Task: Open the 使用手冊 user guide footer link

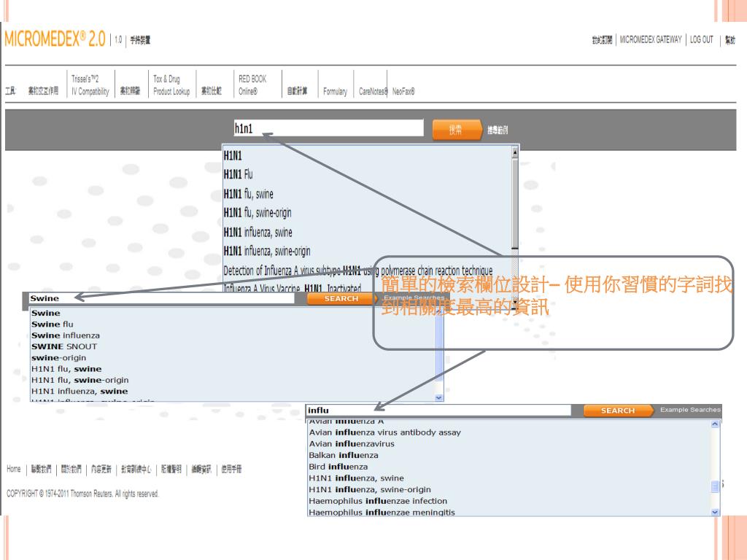Action: [x=231, y=470]
